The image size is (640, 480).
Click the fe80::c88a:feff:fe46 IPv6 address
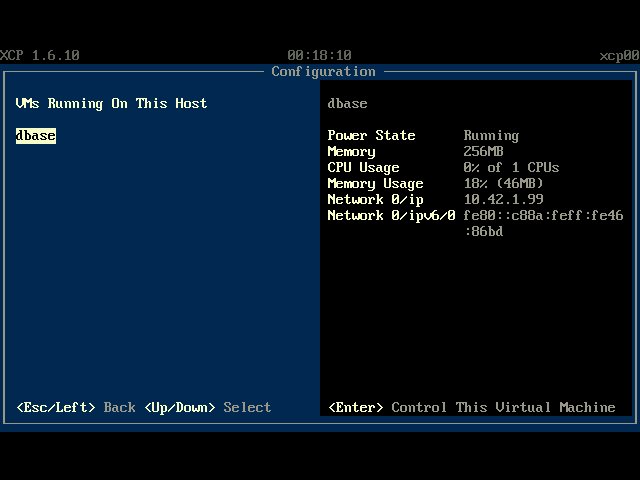(544, 215)
